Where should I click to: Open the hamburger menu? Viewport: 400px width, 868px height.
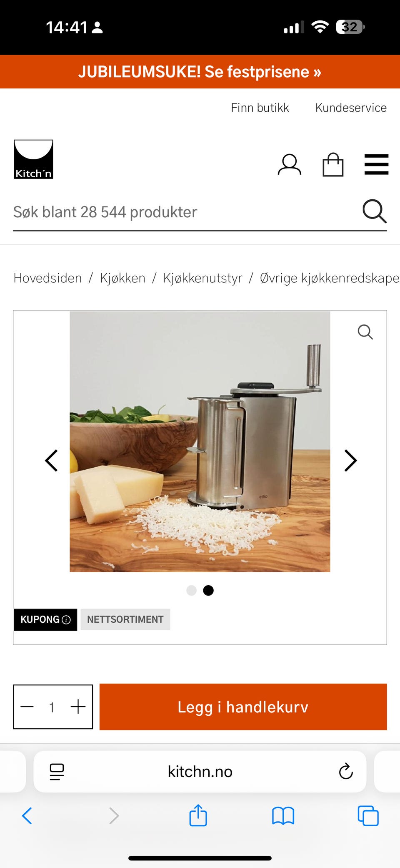point(376,164)
